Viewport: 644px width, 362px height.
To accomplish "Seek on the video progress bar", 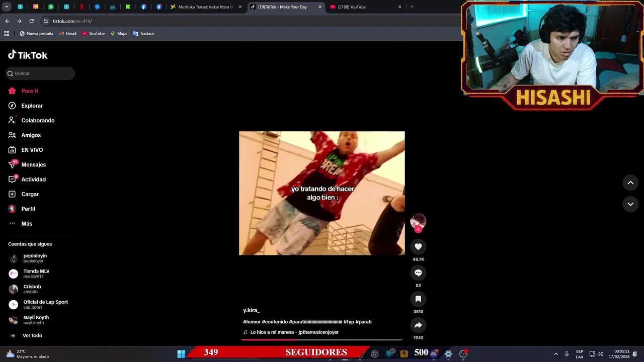I will 322,340.
